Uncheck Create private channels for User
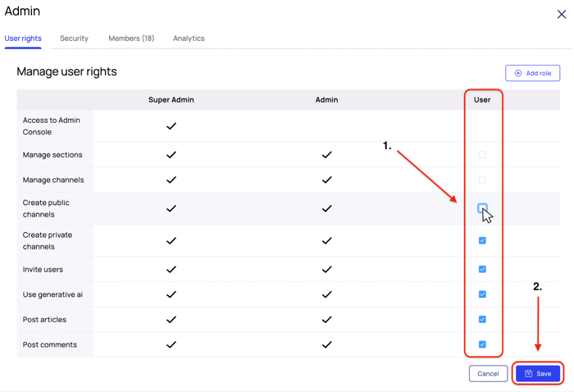Image resolution: width=574 pixels, height=392 pixels. (482, 241)
